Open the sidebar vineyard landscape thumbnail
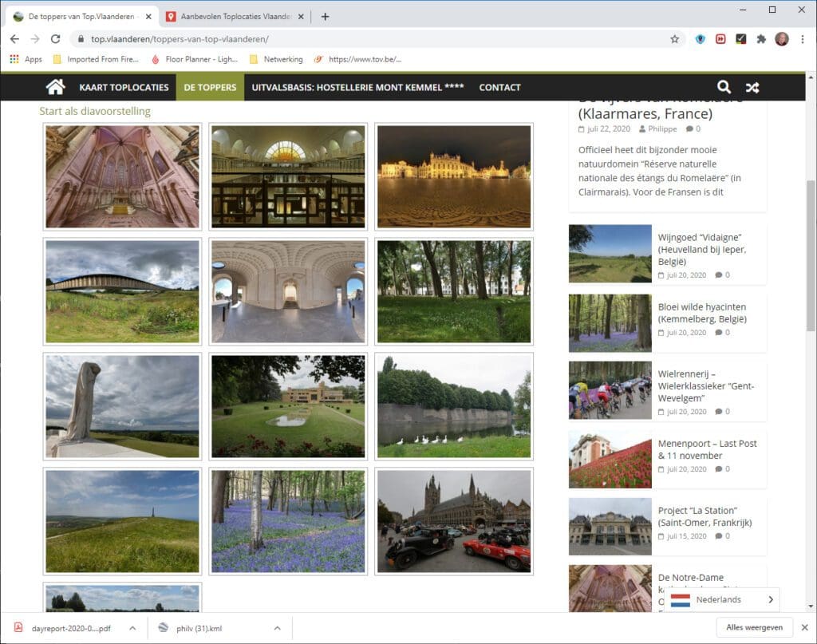Viewport: 817px width, 644px height. click(x=610, y=254)
